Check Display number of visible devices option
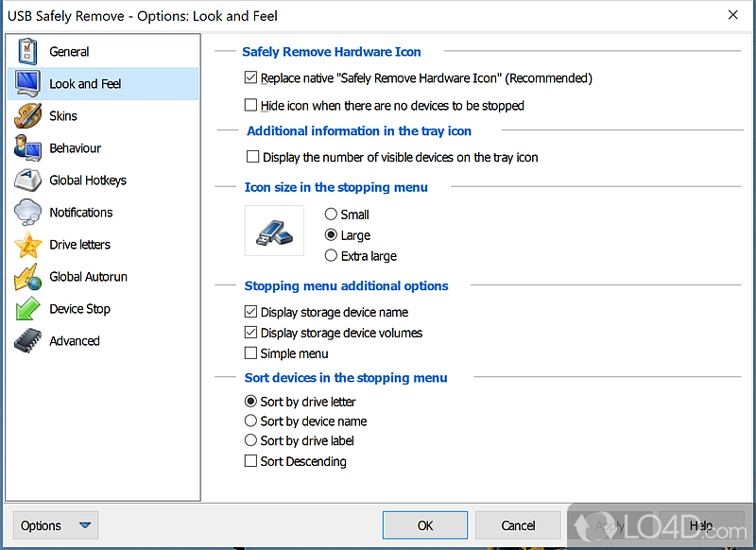Viewport: 756px width, 550px height. click(252, 157)
